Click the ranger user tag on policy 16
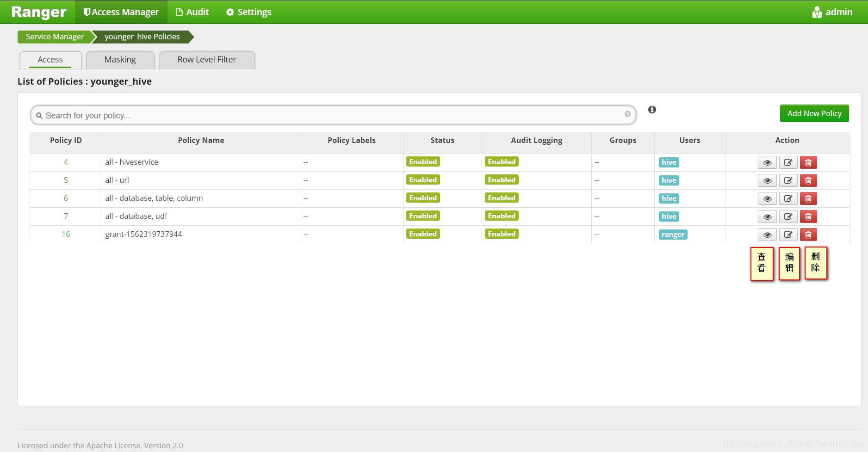 coord(673,235)
